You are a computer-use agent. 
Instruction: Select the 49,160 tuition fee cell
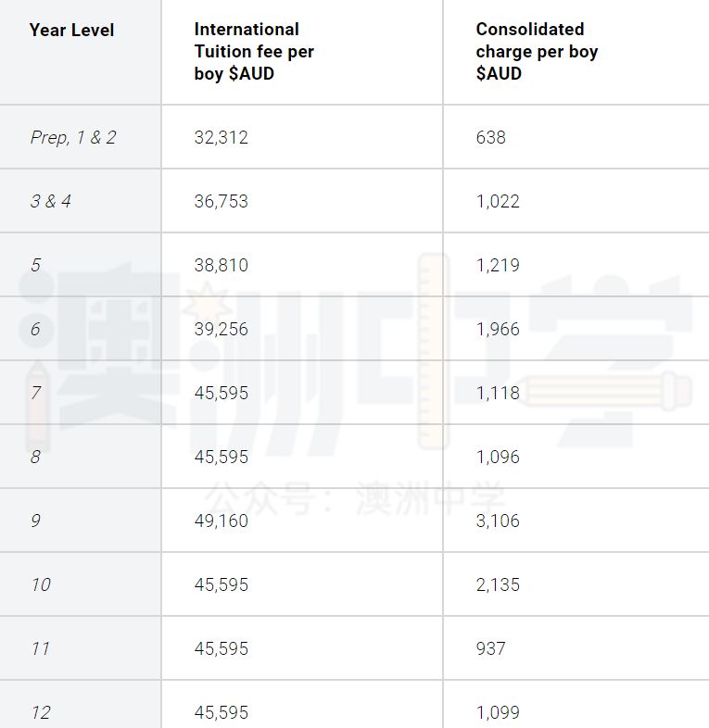click(222, 521)
